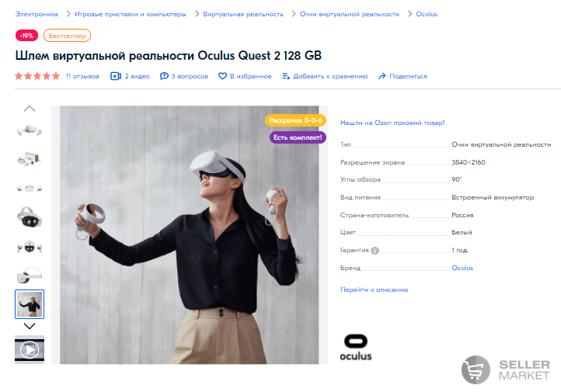Click the add-to-comparison list icon

286,76
